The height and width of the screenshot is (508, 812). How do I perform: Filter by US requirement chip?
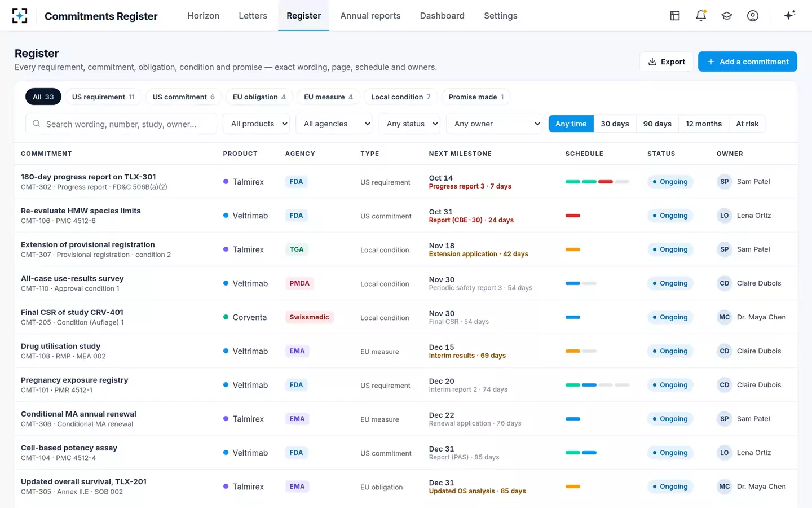click(x=103, y=97)
